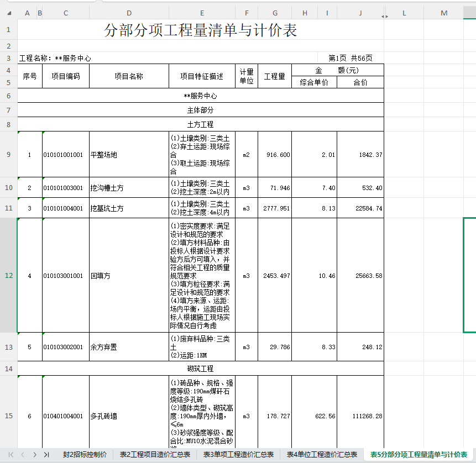Click header cell 项目名称
The height and width of the screenshot is (463, 476).
click(129, 76)
